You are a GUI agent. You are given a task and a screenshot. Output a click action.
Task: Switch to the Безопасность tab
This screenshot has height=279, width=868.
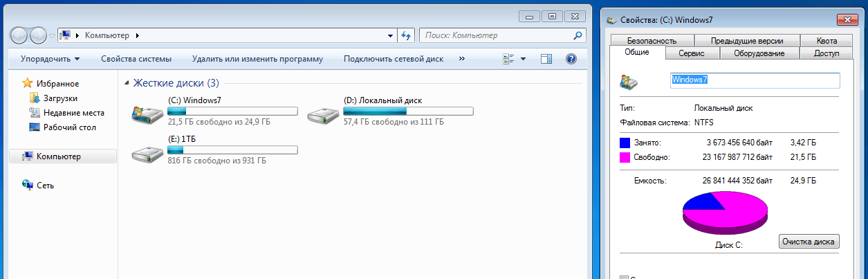(x=652, y=41)
